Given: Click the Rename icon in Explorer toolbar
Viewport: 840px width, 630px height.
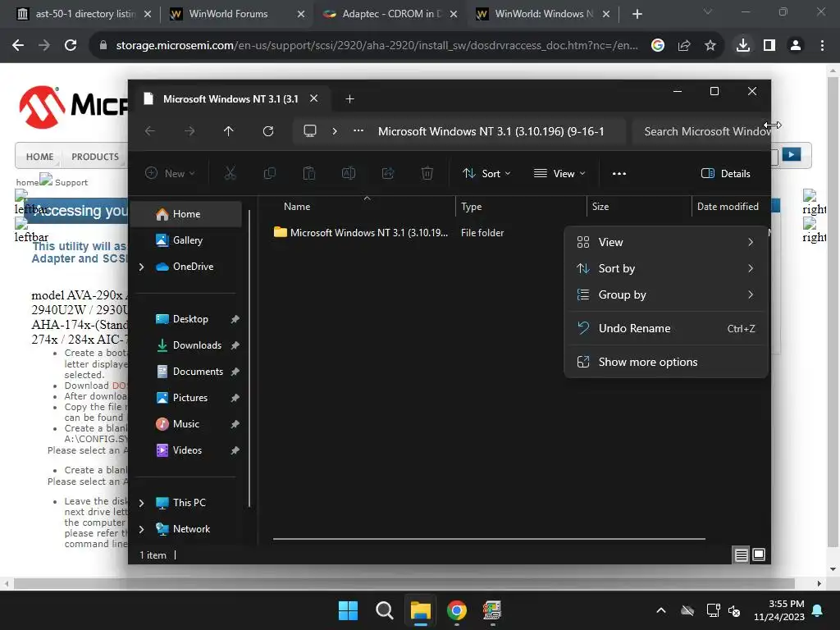Looking at the screenshot, I should pos(349,173).
